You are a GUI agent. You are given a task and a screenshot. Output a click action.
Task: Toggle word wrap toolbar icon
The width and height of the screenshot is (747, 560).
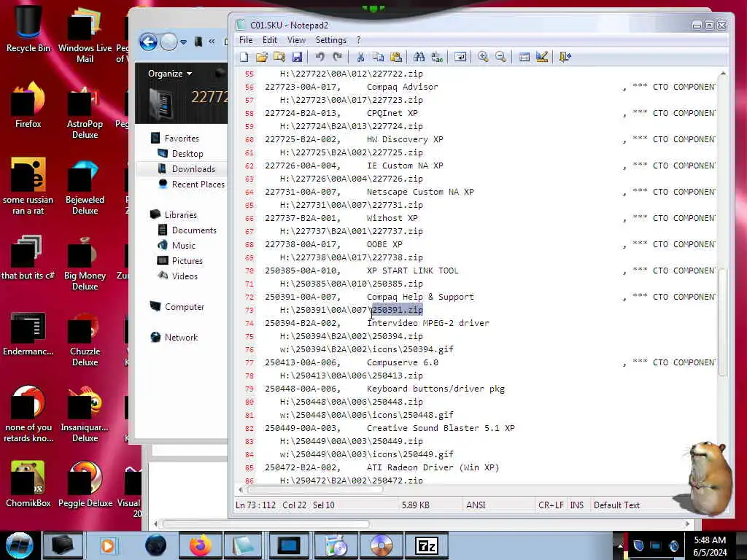click(x=460, y=57)
